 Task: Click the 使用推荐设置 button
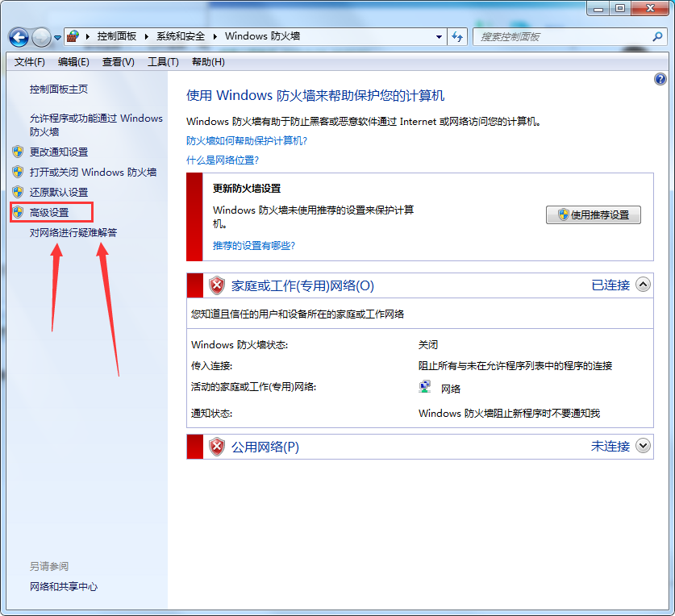(x=594, y=214)
